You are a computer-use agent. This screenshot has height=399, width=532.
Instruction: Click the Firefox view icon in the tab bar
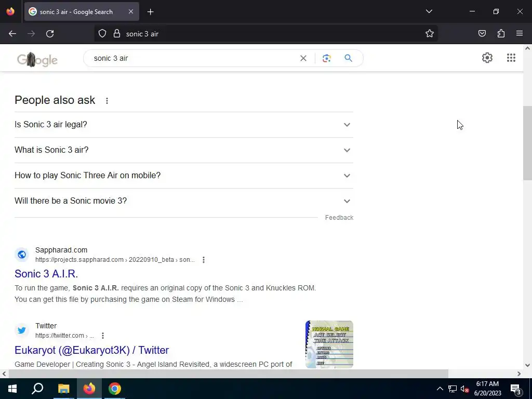[10, 11]
